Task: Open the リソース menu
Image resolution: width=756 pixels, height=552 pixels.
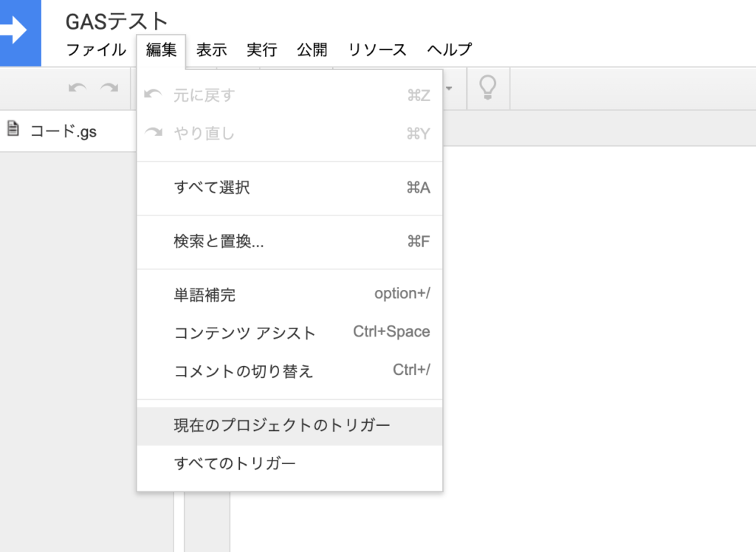Action: click(x=377, y=49)
